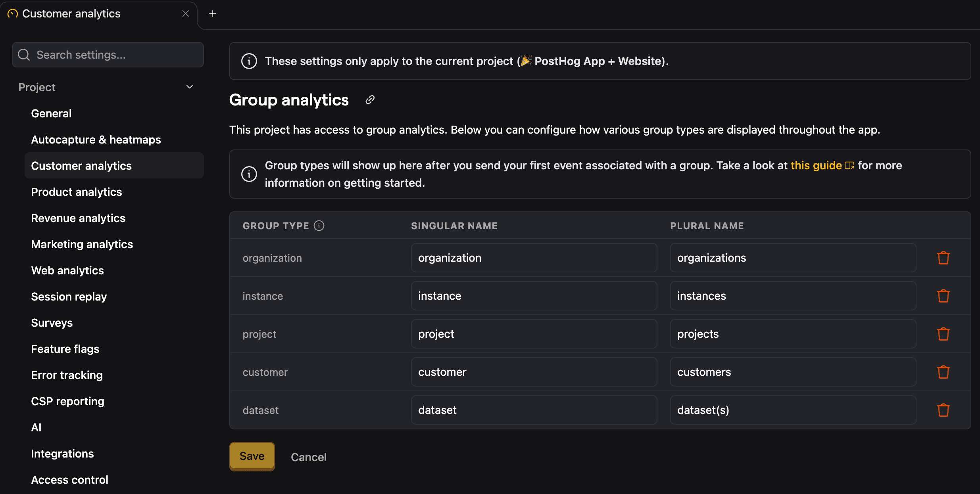Image resolution: width=980 pixels, height=494 pixels.
Task: Click the info icon next to Group Type header
Action: 319,225
